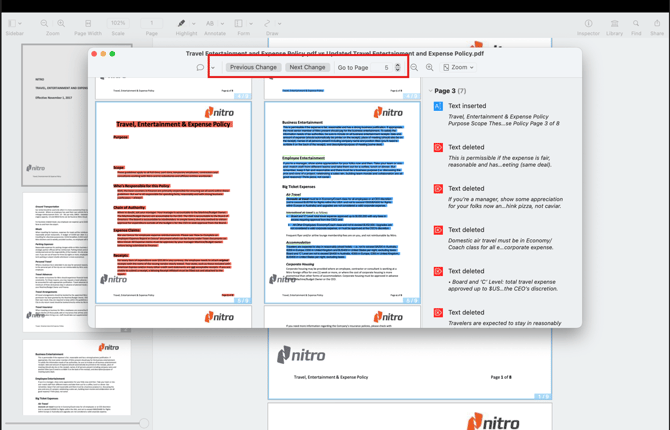Use the page number stepper arrows
This screenshot has width=670, height=430.
click(x=398, y=68)
